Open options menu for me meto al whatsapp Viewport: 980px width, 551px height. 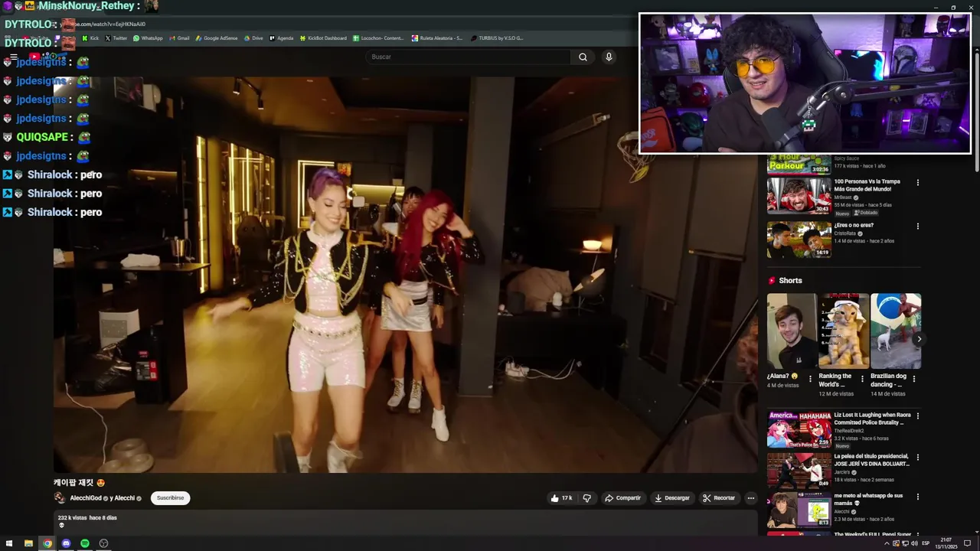tap(917, 497)
